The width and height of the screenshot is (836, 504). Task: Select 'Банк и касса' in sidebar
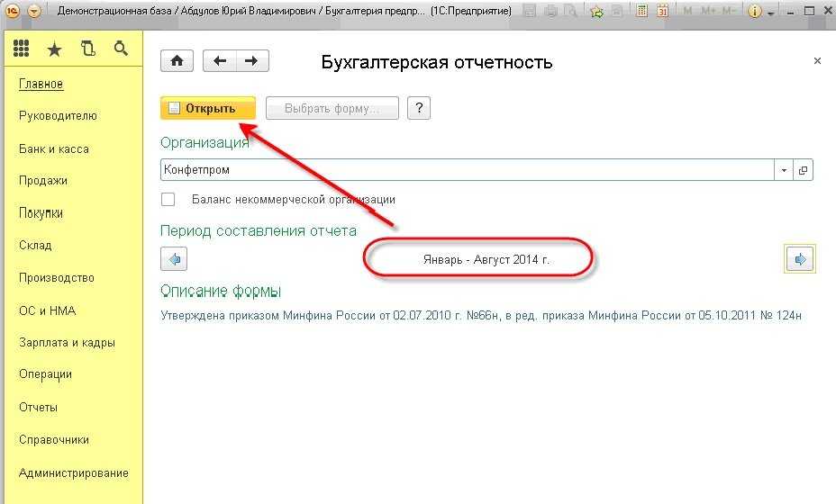tap(53, 148)
